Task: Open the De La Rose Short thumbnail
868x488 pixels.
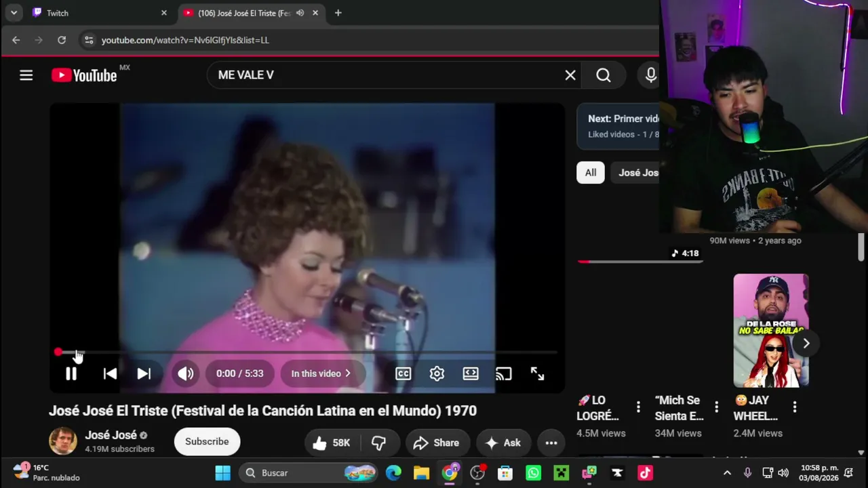Action: [x=771, y=331]
